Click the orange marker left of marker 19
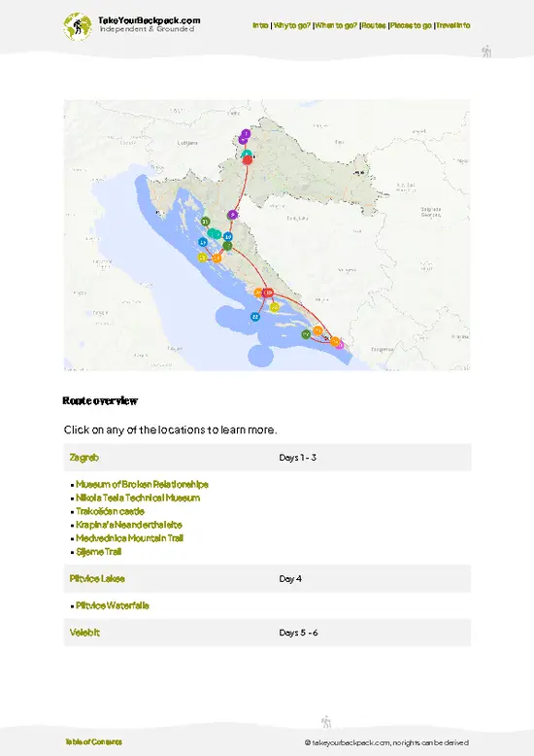The height and width of the screenshot is (756, 534). pyautogui.click(x=258, y=292)
